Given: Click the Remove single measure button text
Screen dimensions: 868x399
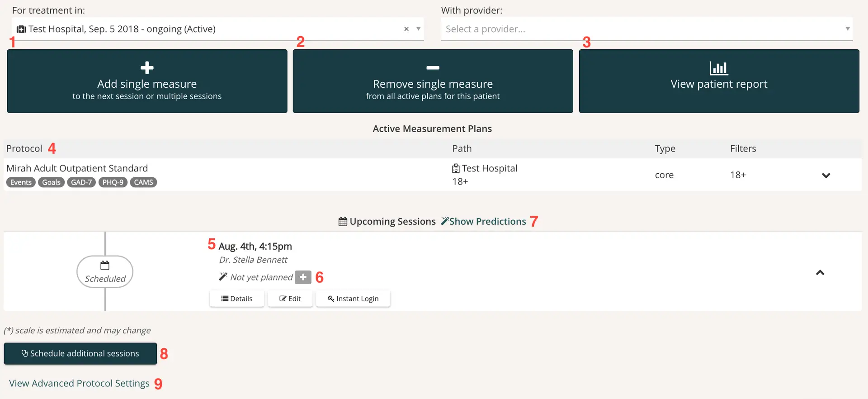Looking at the screenshot, I should (x=433, y=84).
